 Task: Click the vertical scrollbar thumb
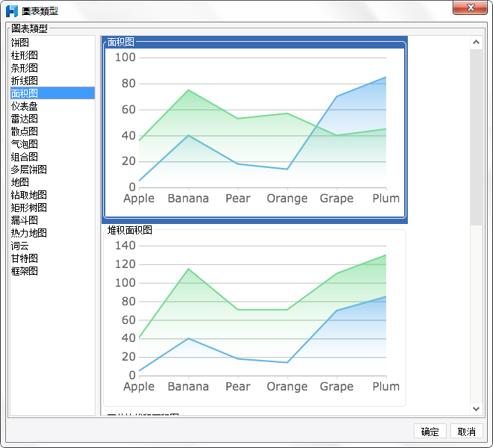coord(476,137)
